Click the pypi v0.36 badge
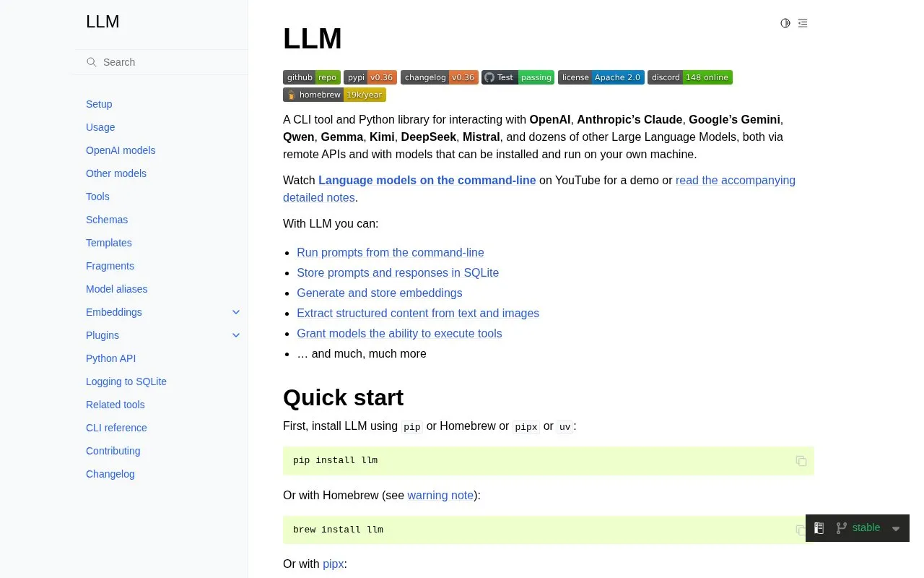 370,77
